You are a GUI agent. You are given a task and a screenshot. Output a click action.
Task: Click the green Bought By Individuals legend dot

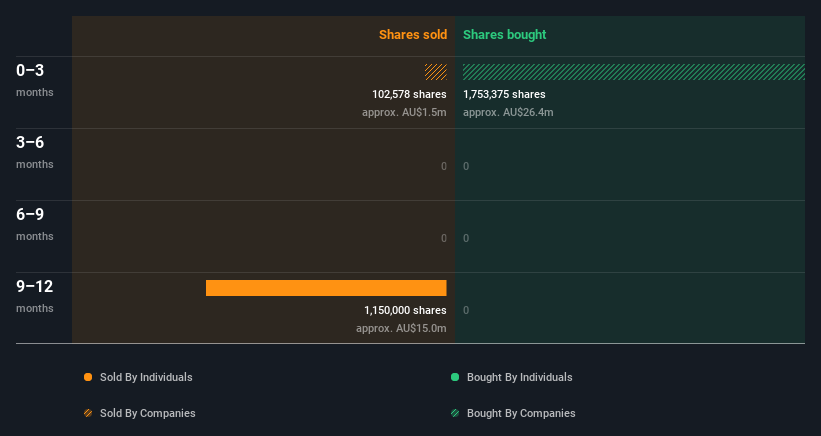click(x=455, y=377)
